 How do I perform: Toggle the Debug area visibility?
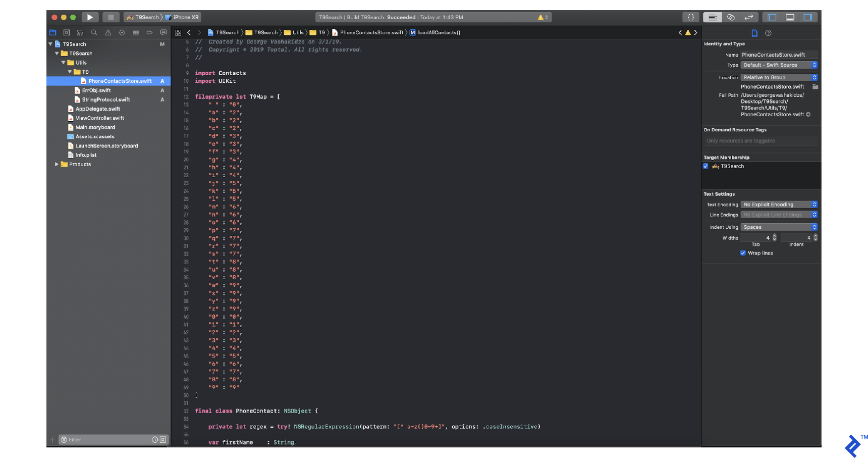790,17
